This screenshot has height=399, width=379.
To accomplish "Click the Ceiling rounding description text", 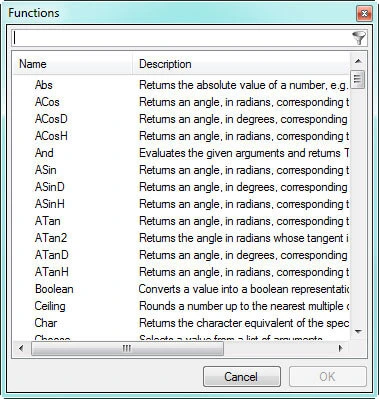I will tap(244, 306).
